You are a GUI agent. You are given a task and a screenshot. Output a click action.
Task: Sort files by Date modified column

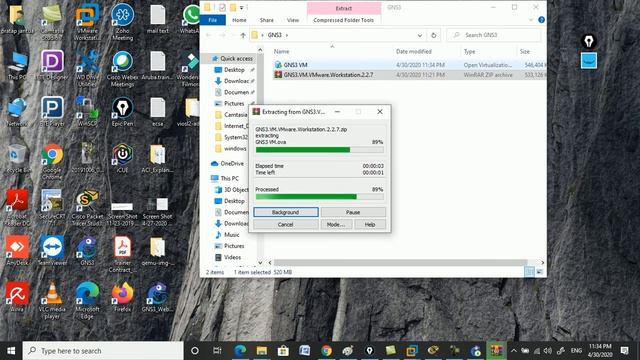[413, 51]
